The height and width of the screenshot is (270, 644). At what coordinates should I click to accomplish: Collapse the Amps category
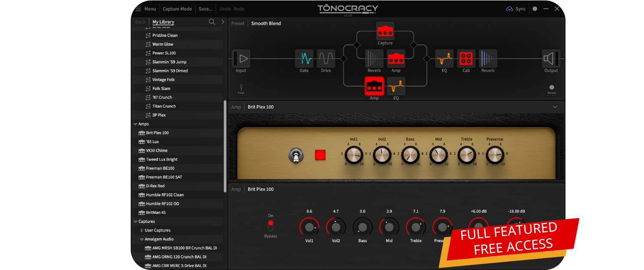pyautogui.click(x=136, y=124)
